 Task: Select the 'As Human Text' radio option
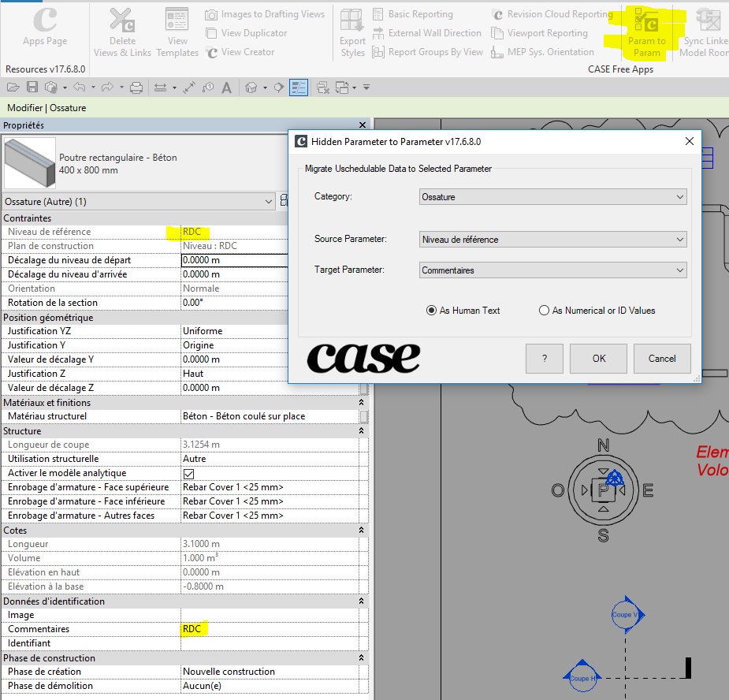pyautogui.click(x=431, y=311)
